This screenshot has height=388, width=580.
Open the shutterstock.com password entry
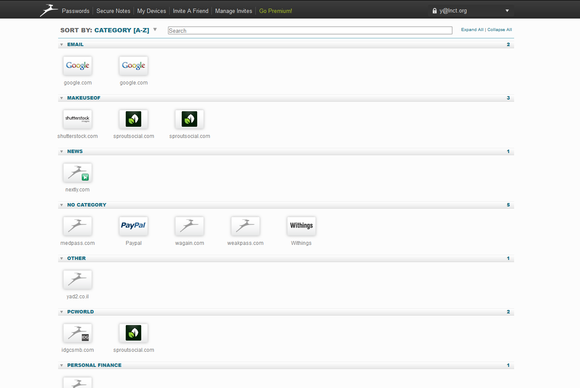77,119
